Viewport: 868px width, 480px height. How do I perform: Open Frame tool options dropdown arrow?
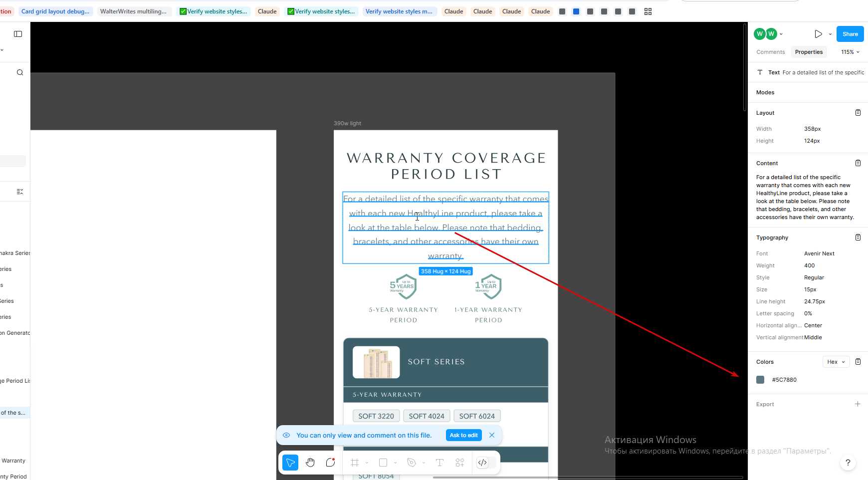(367, 463)
